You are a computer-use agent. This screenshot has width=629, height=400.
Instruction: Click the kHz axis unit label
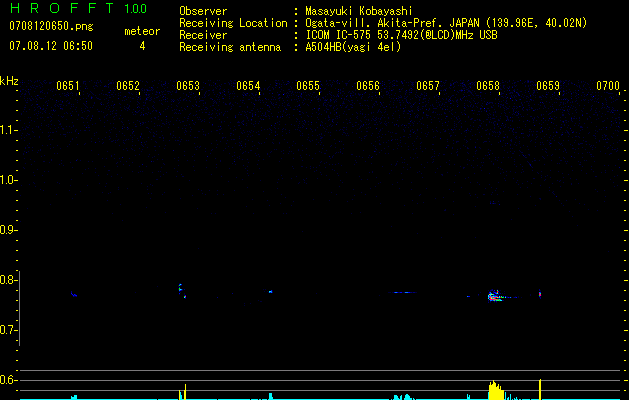[9, 81]
